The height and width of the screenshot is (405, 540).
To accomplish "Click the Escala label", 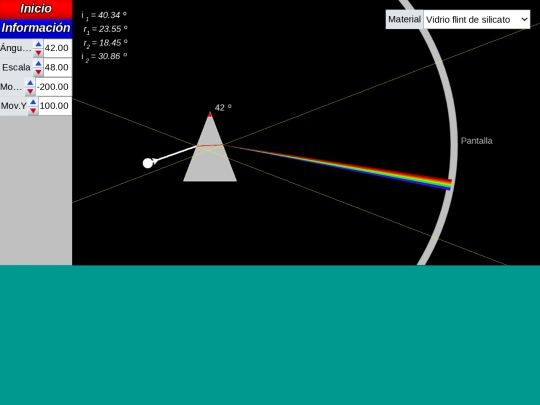I will (x=16, y=68).
